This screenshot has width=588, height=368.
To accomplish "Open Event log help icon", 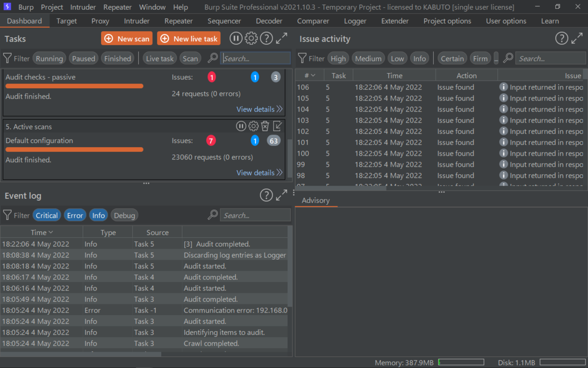I will click(266, 195).
